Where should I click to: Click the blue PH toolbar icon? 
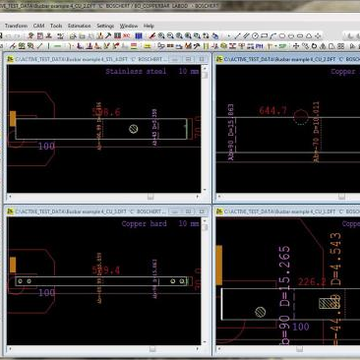[x=259, y=46]
